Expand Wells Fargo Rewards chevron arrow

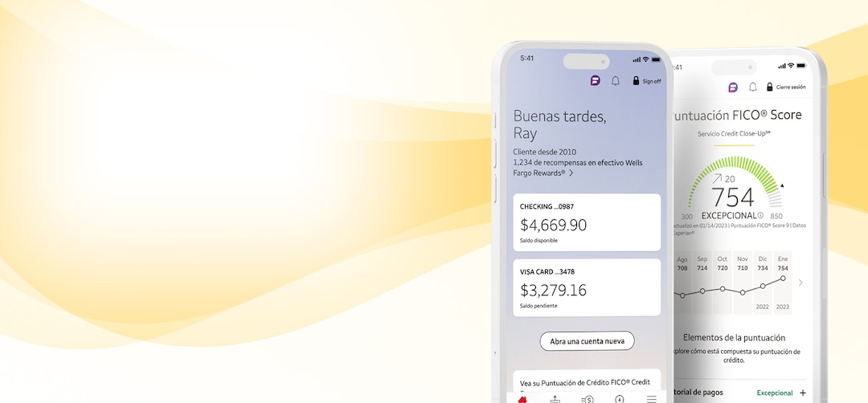click(x=571, y=173)
